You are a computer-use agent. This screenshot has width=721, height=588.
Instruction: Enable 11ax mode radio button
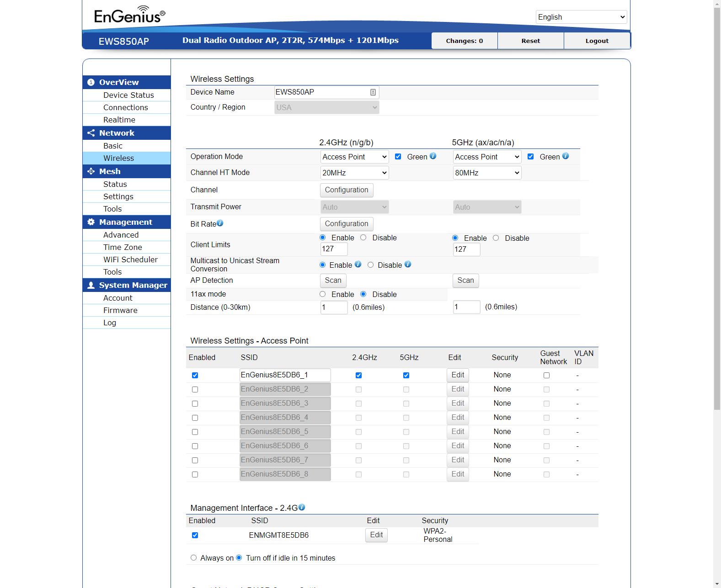click(323, 294)
